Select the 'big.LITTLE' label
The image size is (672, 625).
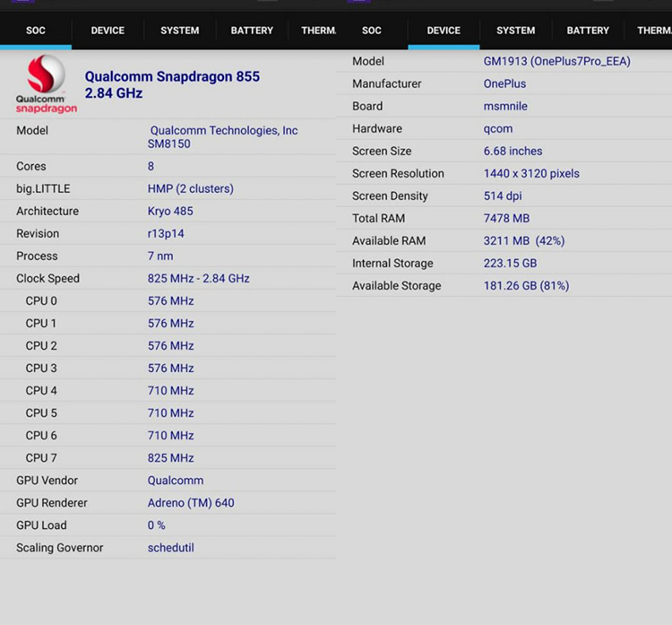(x=43, y=188)
